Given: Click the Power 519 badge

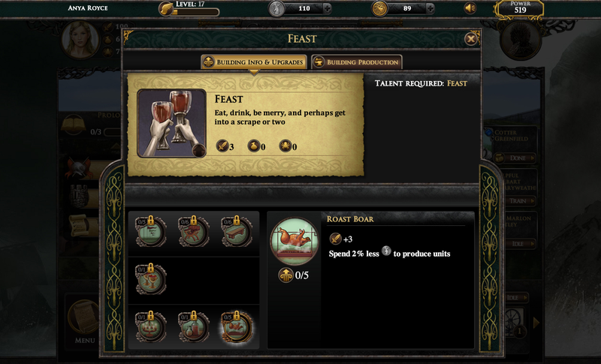Looking at the screenshot, I should point(520,8).
